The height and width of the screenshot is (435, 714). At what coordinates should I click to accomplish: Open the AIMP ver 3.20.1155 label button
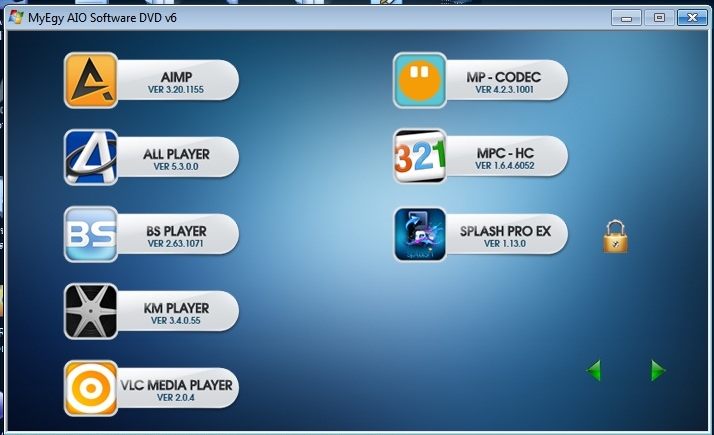coord(178,81)
